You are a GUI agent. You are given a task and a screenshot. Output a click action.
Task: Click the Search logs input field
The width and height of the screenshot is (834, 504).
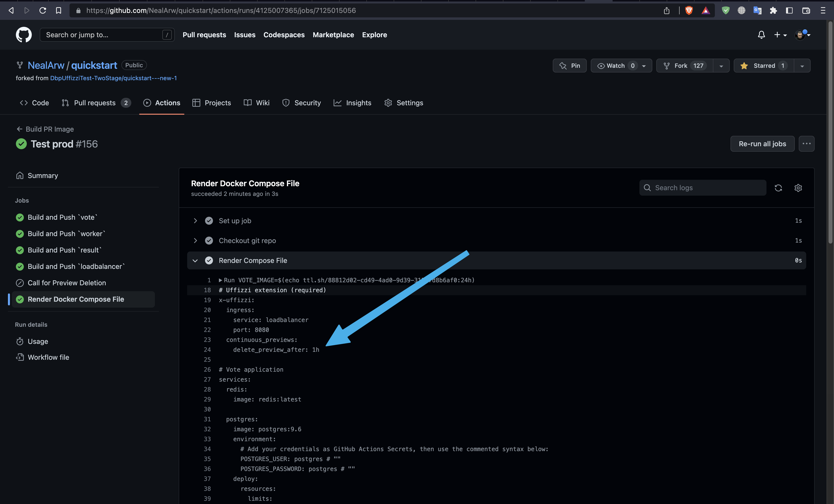click(702, 187)
